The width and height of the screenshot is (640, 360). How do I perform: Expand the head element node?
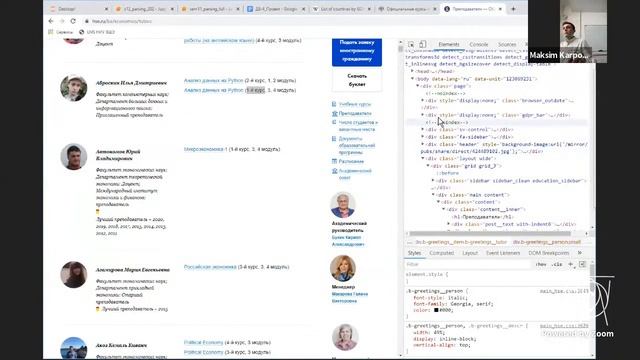(412, 71)
